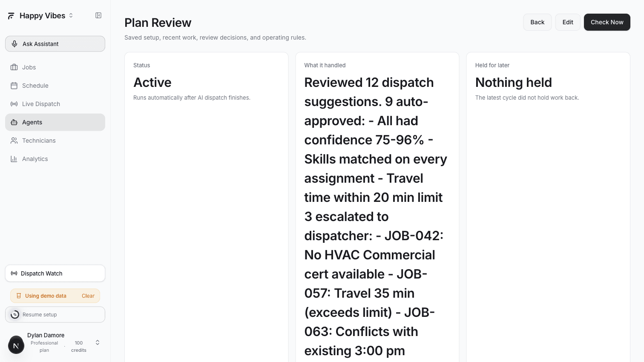Viewport: 644px width, 362px height.
Task: Click Dylan Damore's avatar
Action: point(16,345)
